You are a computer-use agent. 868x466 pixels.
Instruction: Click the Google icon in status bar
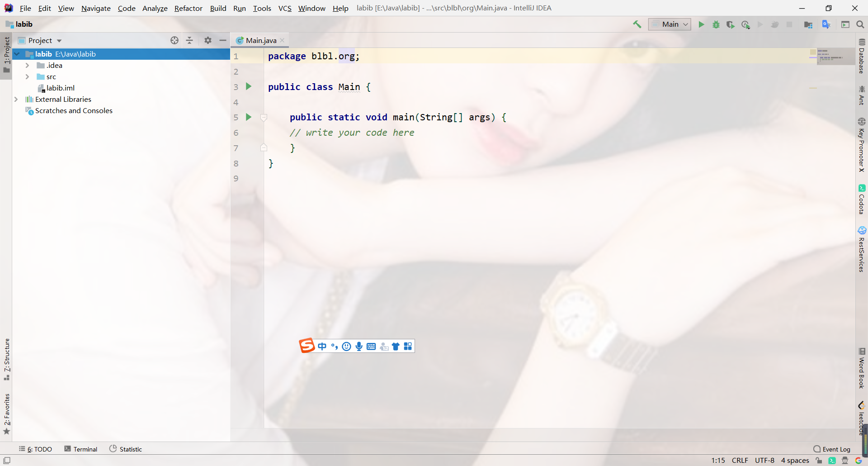pos(859,461)
